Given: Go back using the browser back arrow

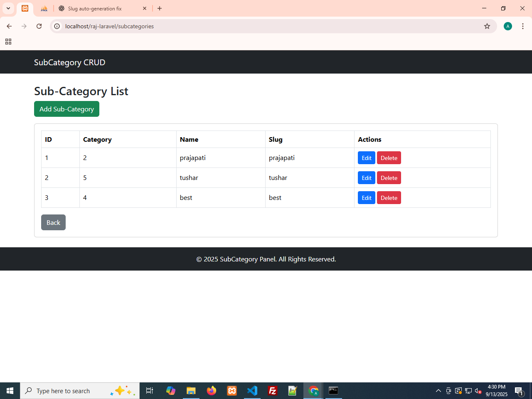Looking at the screenshot, I should pyautogui.click(x=9, y=26).
